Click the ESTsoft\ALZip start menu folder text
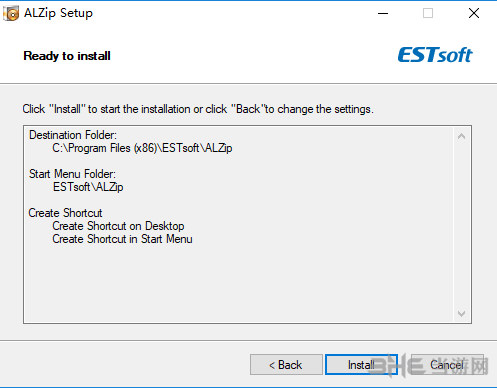Image resolution: width=497 pixels, height=388 pixels. point(88,187)
